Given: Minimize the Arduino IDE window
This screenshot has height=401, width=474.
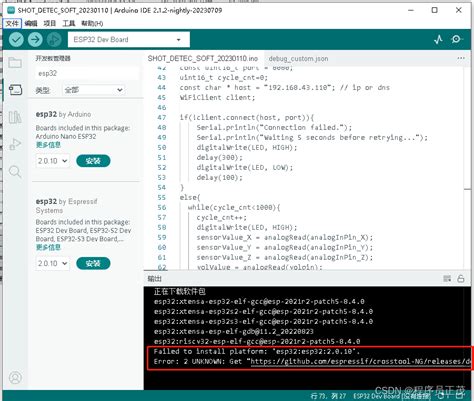Looking at the screenshot, I should [x=411, y=10].
